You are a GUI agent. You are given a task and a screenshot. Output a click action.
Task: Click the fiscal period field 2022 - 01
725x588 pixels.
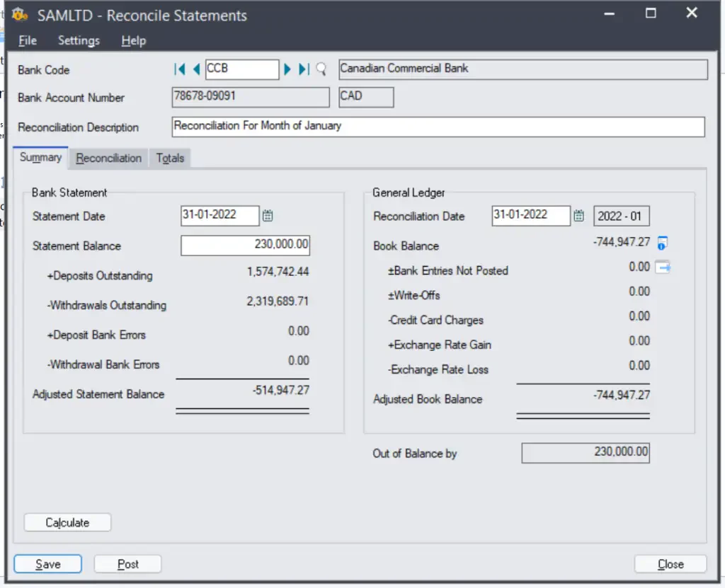coord(622,216)
